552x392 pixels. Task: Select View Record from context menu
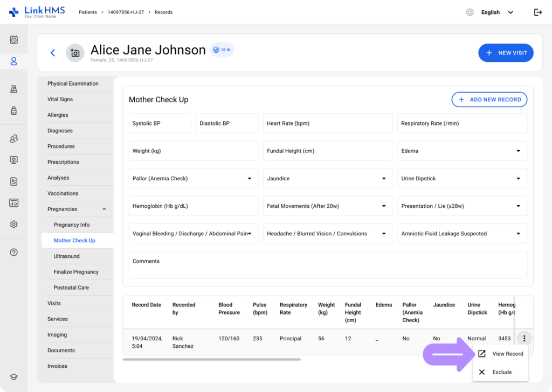pos(501,354)
